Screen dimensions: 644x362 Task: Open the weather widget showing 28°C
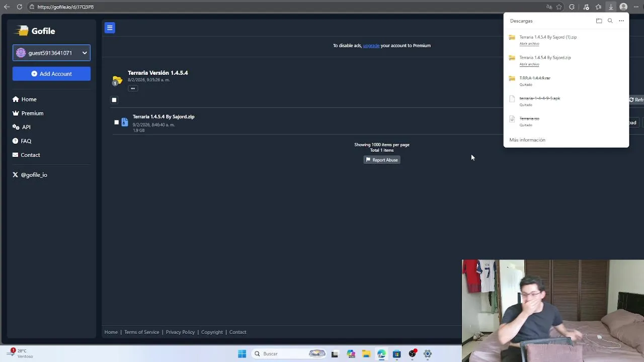[21, 353]
